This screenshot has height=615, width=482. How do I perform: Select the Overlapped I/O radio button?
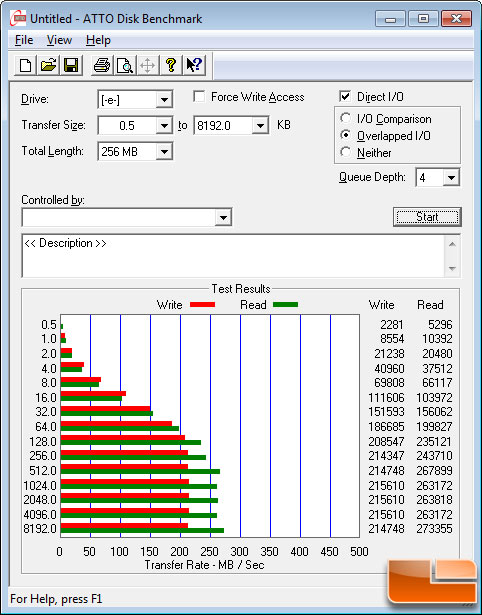pyautogui.click(x=346, y=135)
